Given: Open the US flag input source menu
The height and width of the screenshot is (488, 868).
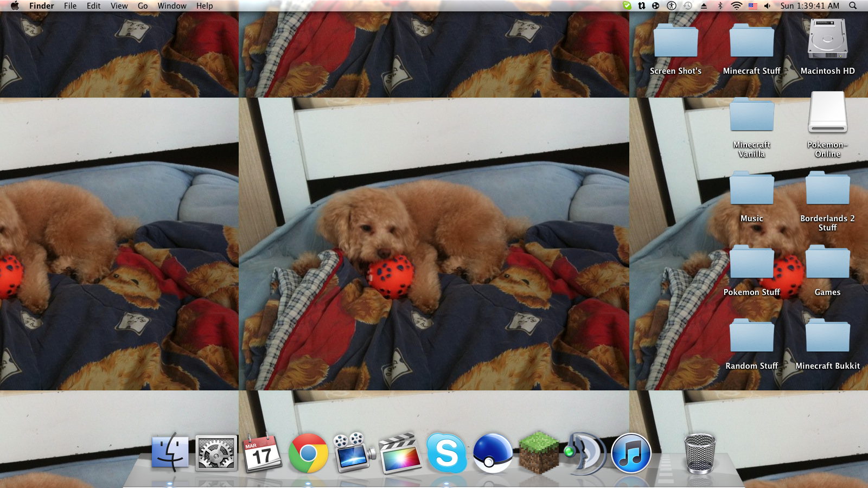Looking at the screenshot, I should click(x=752, y=6).
